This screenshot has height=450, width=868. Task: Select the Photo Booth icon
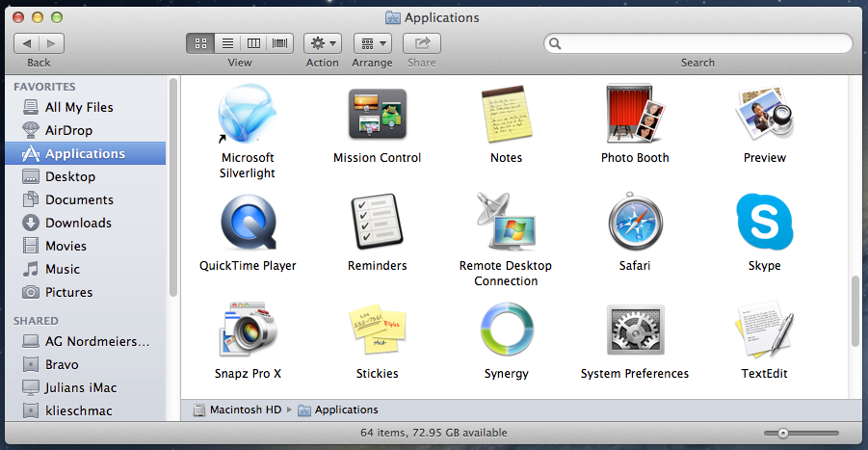[x=635, y=114]
